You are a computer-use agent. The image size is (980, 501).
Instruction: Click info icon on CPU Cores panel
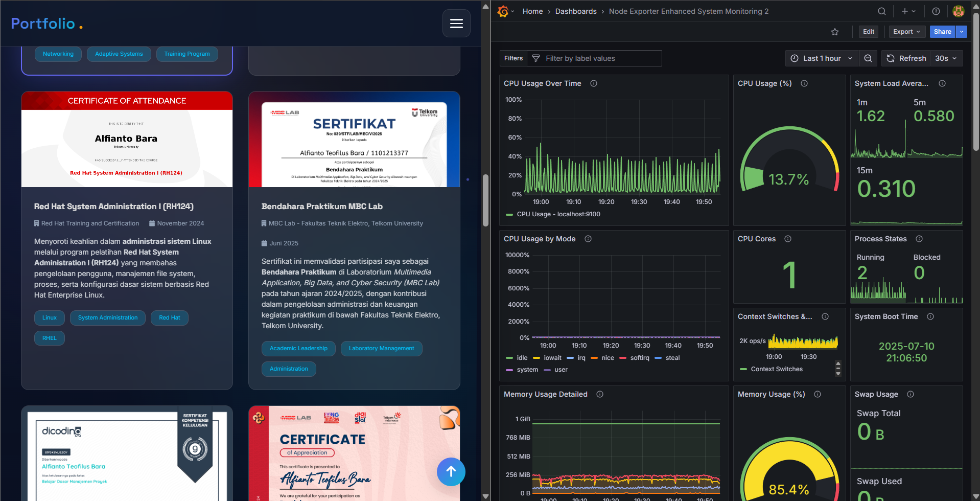[x=788, y=239]
